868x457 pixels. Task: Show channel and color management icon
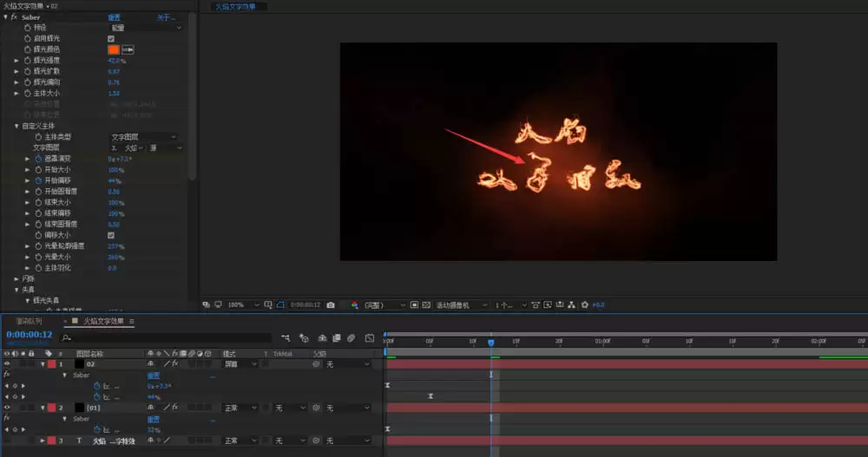pyautogui.click(x=354, y=305)
